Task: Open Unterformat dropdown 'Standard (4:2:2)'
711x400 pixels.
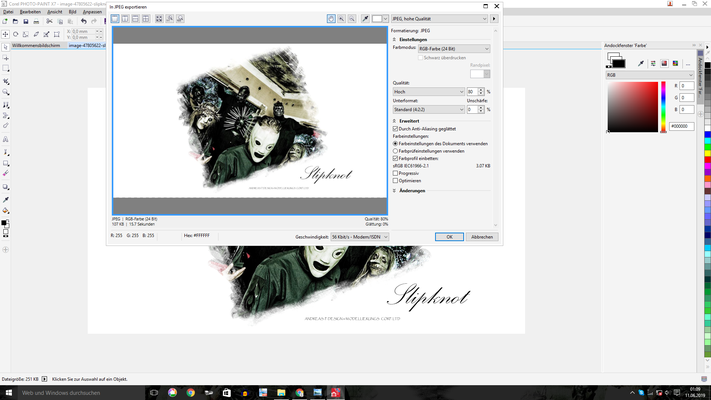Action: click(429, 109)
